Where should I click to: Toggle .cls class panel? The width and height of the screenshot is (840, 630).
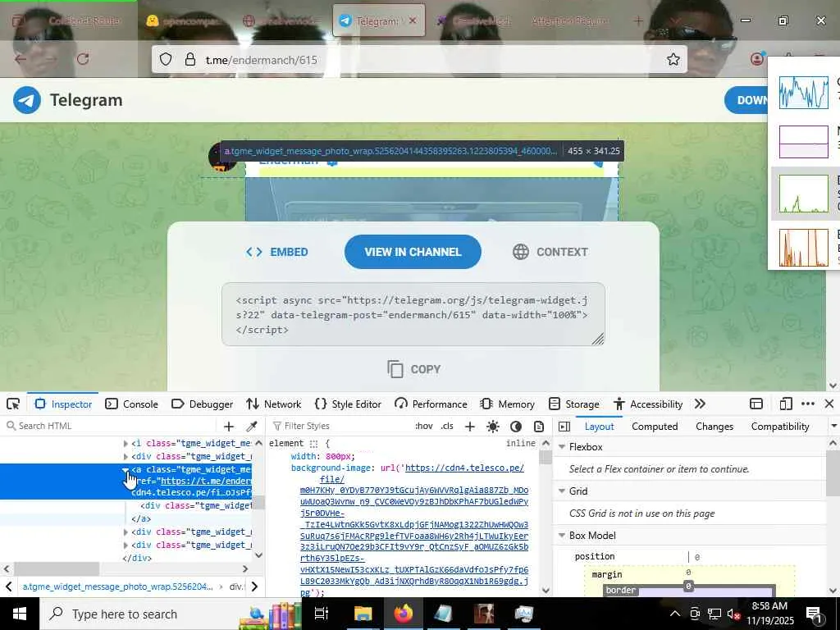(447, 426)
